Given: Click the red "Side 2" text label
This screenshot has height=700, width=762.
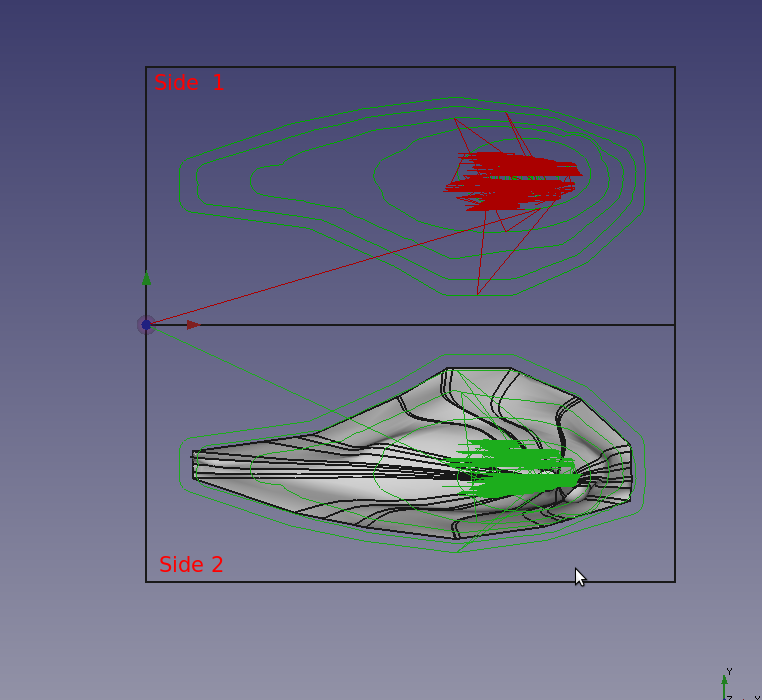Looking at the screenshot, I should pos(191,565).
